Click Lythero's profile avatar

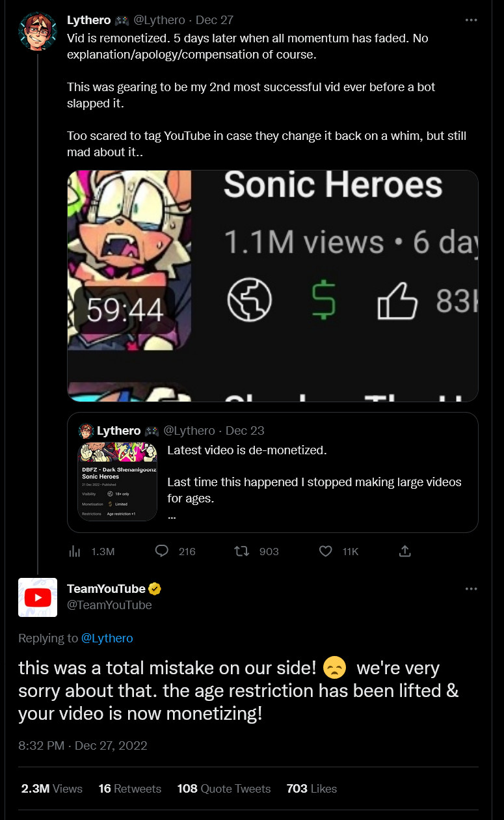(37, 30)
